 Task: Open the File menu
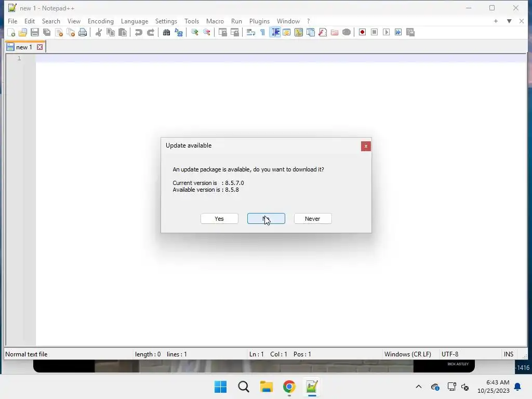12,21
